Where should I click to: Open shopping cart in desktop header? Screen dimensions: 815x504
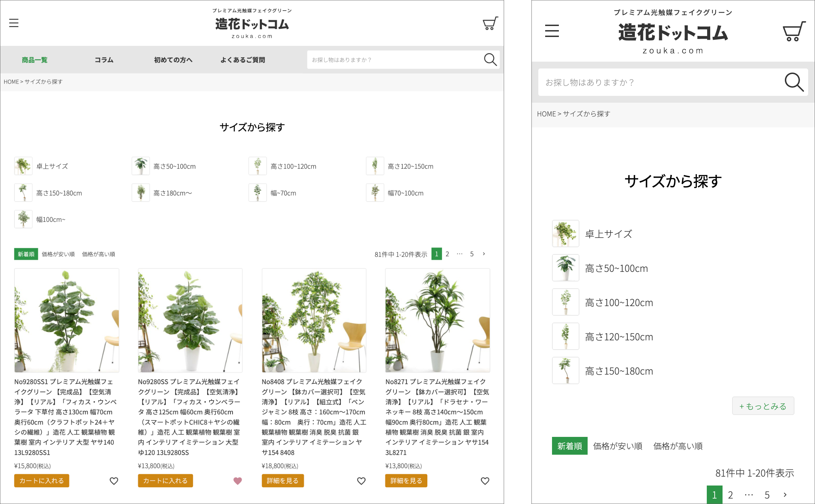pyautogui.click(x=490, y=23)
